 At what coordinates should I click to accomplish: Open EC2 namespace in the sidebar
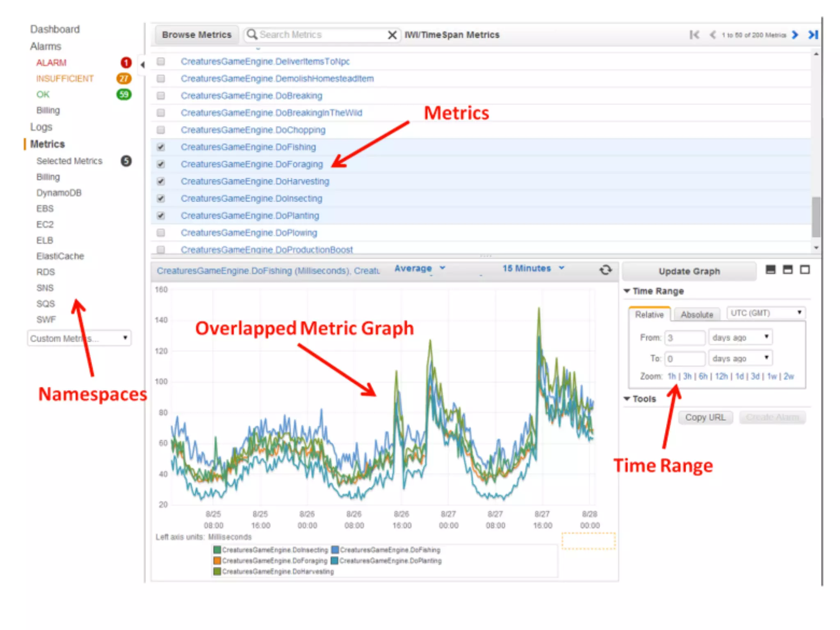pyautogui.click(x=45, y=224)
